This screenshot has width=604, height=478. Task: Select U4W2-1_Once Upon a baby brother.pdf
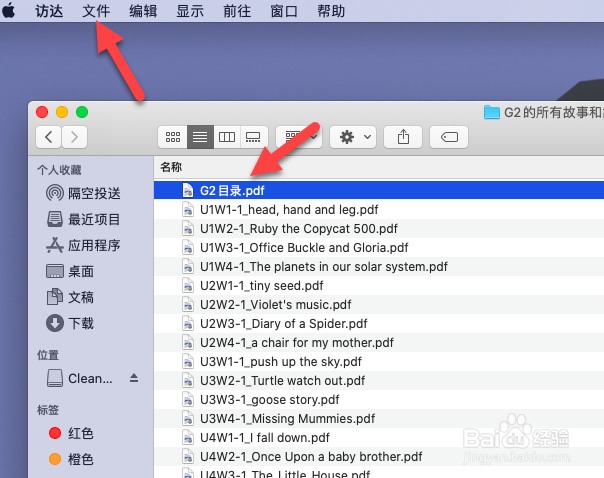(x=379, y=456)
